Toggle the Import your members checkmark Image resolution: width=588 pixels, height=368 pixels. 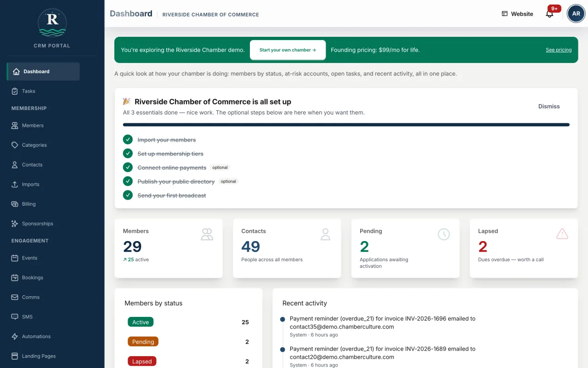tap(128, 139)
